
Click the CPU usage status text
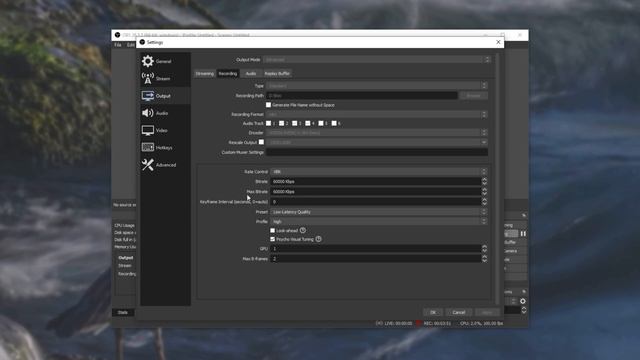[x=482, y=323]
